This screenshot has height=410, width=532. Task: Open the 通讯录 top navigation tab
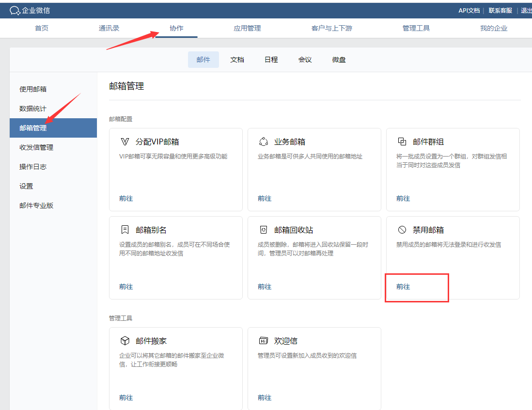point(109,28)
